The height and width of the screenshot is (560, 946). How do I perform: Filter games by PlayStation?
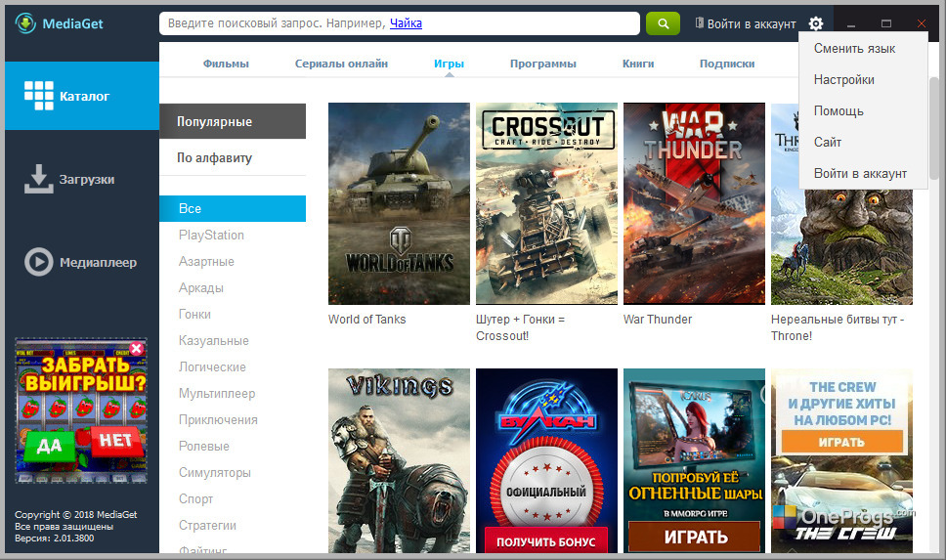tap(211, 235)
